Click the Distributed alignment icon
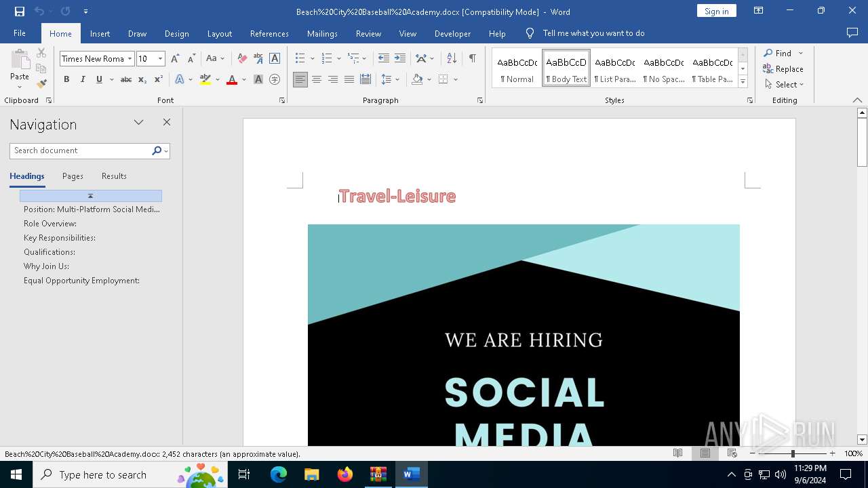This screenshot has height=488, width=868. coord(366,79)
